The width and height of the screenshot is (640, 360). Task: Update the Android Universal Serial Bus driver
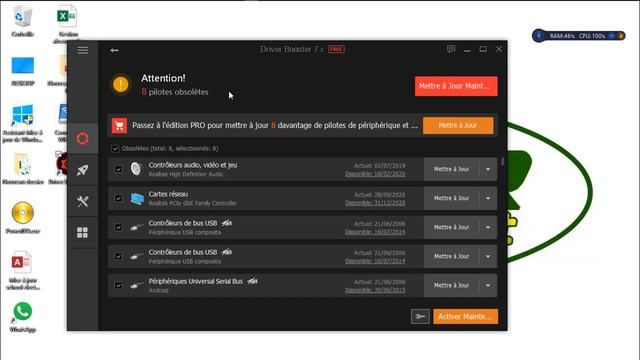point(451,285)
